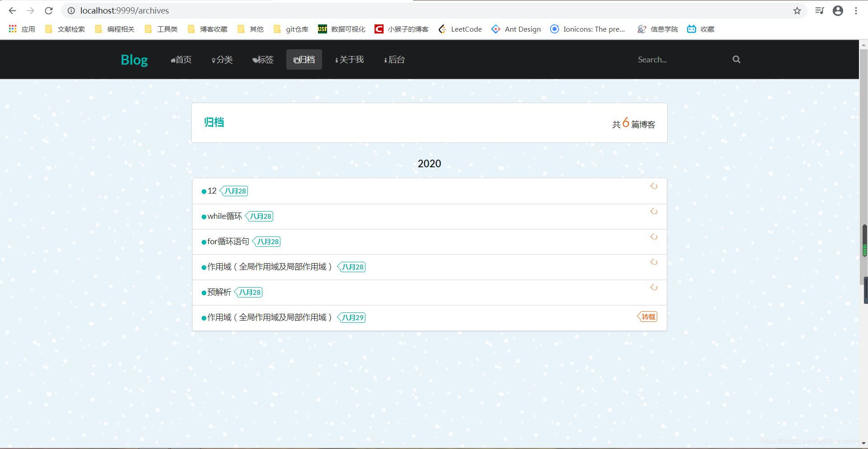Select the 归档 navigation item
The width and height of the screenshot is (868, 449).
point(304,60)
